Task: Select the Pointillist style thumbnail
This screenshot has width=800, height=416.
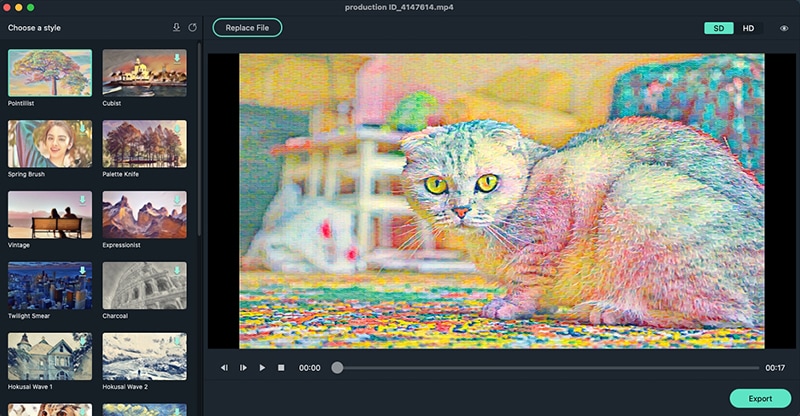Action: tap(50, 73)
